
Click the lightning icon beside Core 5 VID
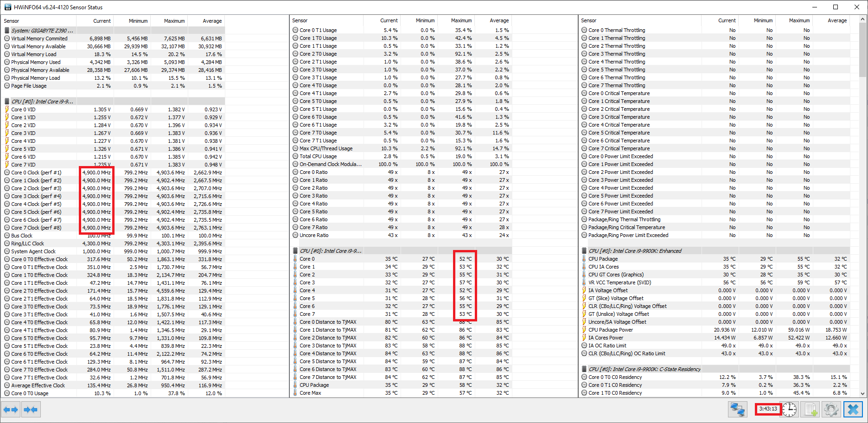pos(7,149)
